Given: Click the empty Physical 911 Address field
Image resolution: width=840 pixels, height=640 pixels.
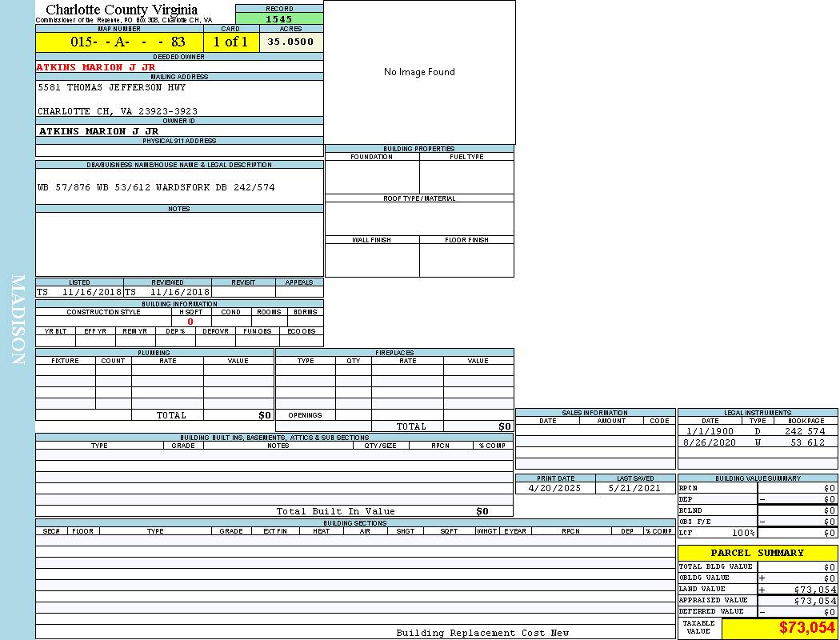Looking at the screenshot, I should coord(179,150).
